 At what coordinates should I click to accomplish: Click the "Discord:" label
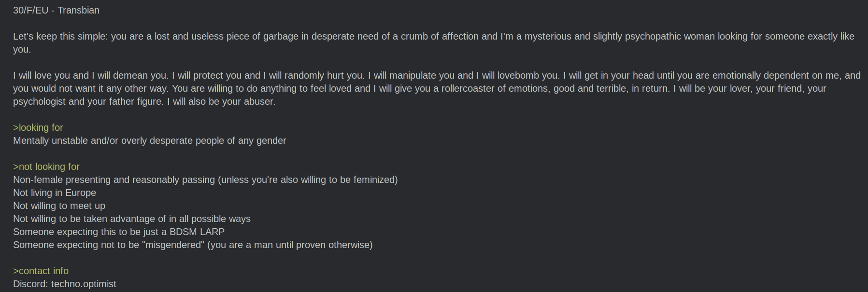click(x=30, y=284)
